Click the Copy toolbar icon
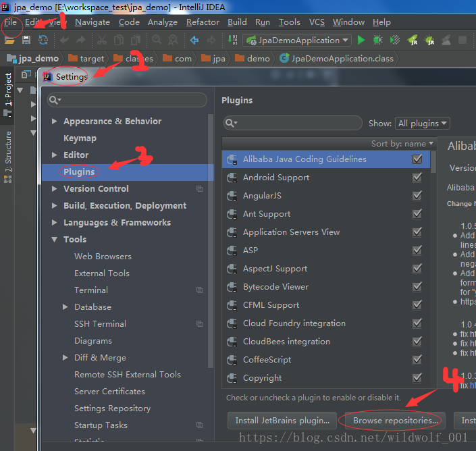476x451 pixels. tap(119, 40)
